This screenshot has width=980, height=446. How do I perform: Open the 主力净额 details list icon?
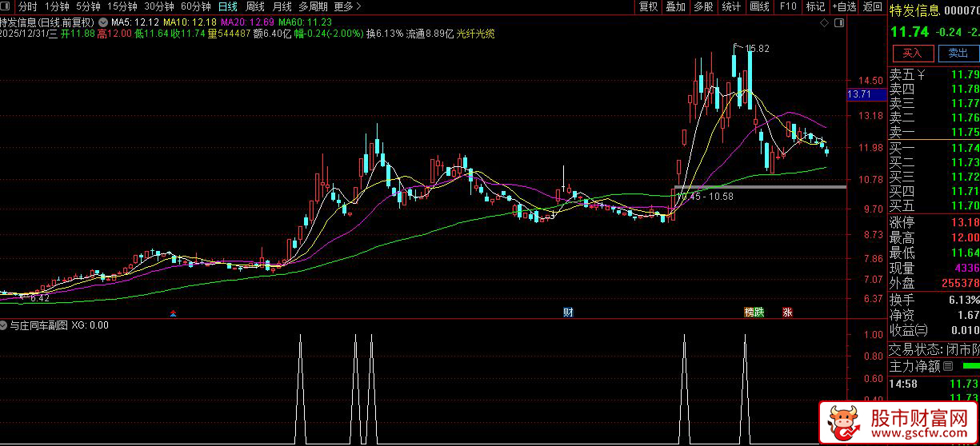point(948,367)
